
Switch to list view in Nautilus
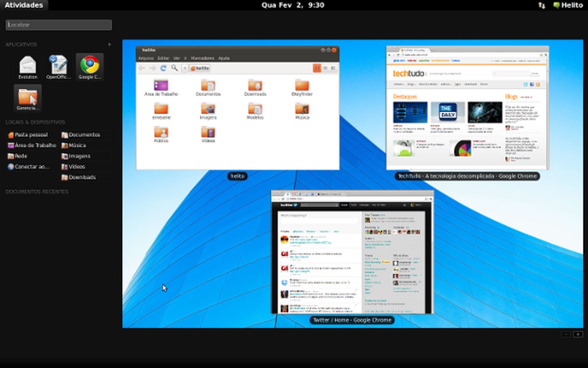(x=325, y=68)
